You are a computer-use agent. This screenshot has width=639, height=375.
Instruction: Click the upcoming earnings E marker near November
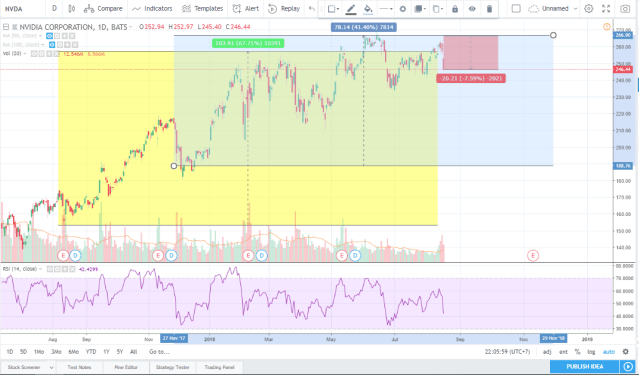(x=533, y=256)
